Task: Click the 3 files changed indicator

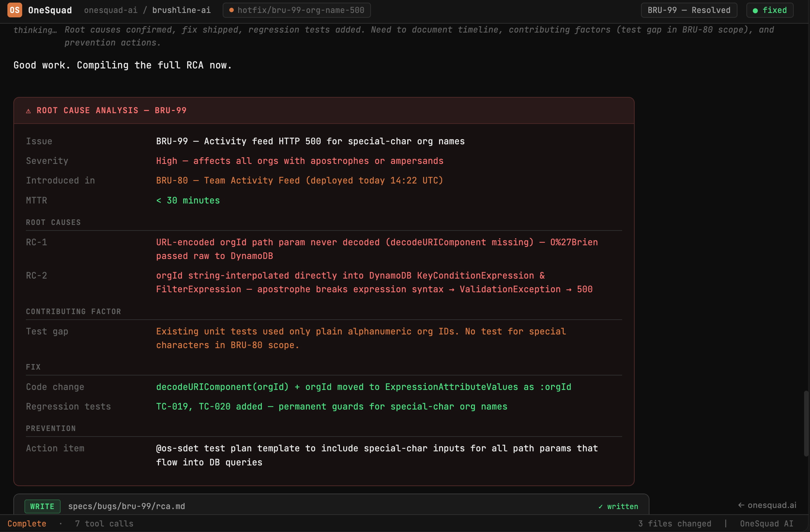Action: tap(675, 523)
